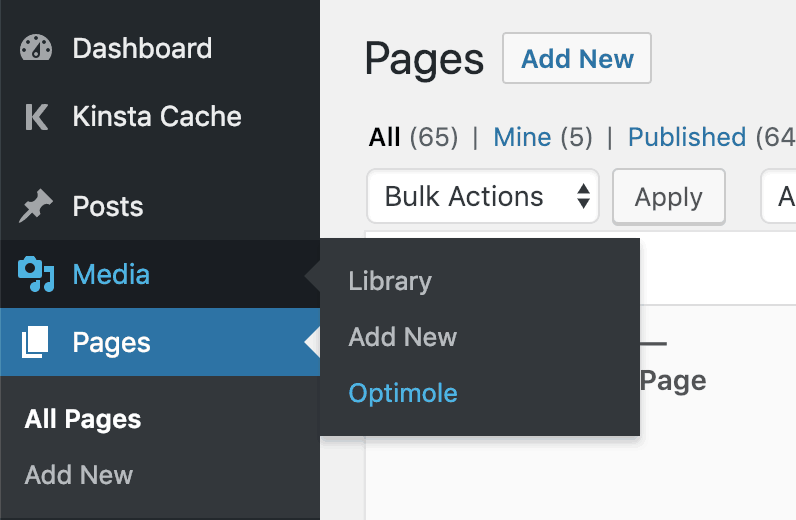Filter pages by Published
796x520 pixels.
pyautogui.click(x=687, y=137)
